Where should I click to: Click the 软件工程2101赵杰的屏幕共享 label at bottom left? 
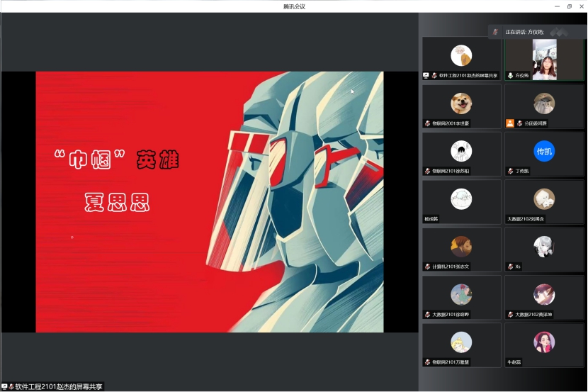[x=59, y=386]
